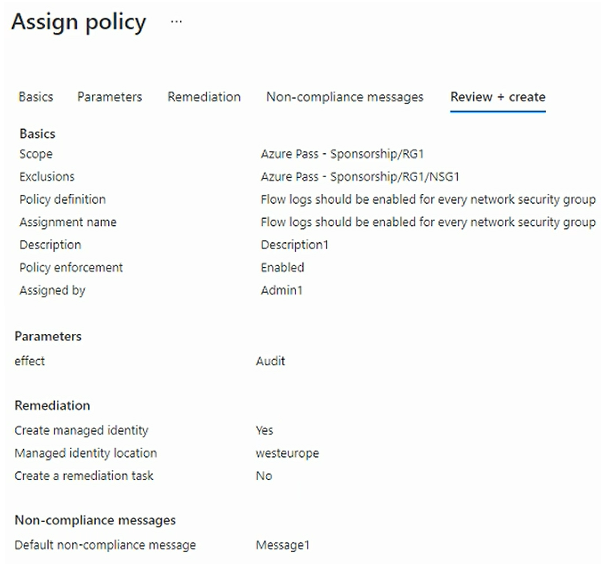Viewport: 605px width, 567px height.
Task: Click the Create a remediation task No value
Action: coord(263,476)
